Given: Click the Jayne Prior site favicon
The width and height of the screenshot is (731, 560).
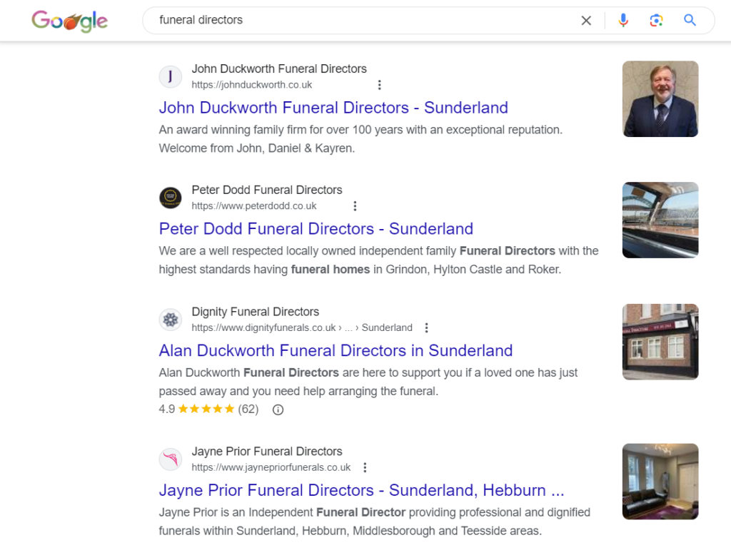Looking at the screenshot, I should [x=171, y=459].
